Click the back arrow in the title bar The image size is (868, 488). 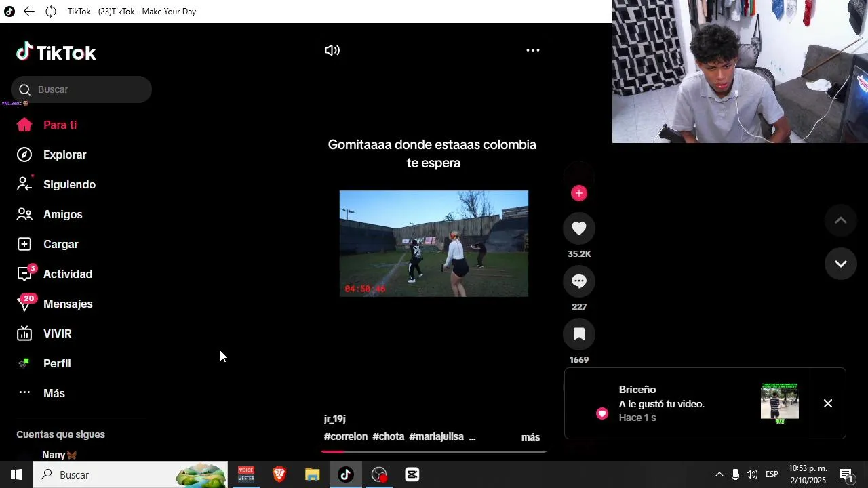[x=28, y=12]
